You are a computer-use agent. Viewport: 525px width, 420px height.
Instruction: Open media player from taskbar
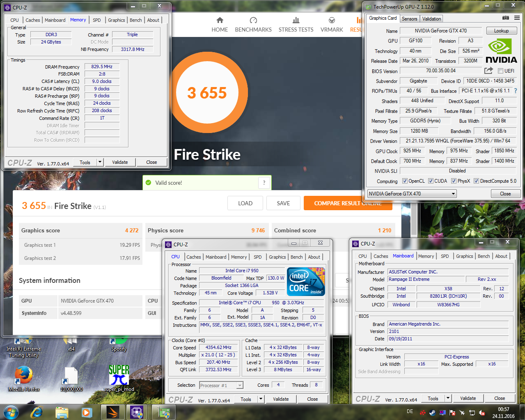pyautogui.click(x=87, y=412)
